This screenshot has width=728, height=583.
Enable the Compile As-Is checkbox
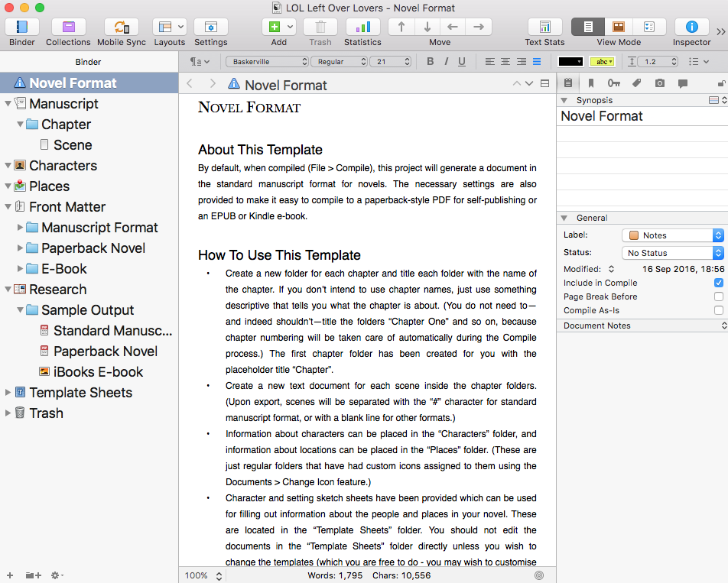pos(719,310)
